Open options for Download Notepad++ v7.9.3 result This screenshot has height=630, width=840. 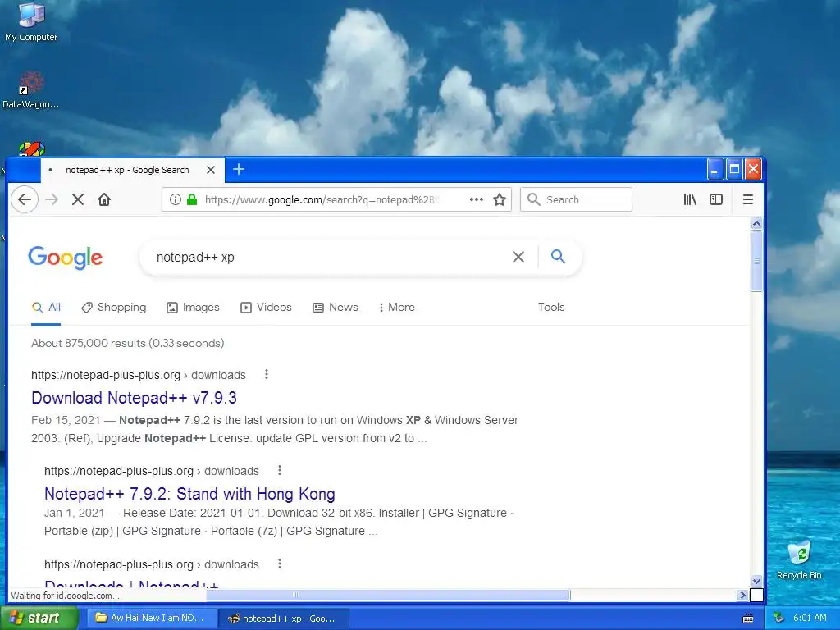pyautogui.click(x=267, y=374)
